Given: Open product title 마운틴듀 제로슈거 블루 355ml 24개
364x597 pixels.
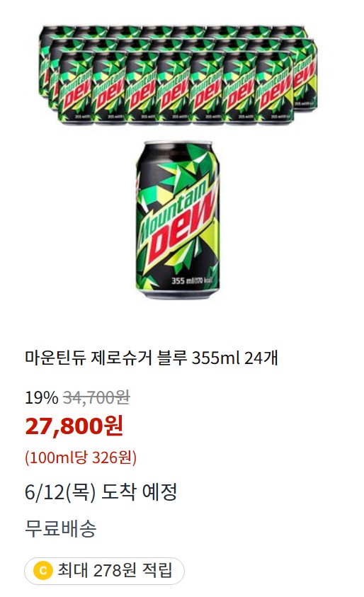Looking at the screenshot, I should point(152,358).
